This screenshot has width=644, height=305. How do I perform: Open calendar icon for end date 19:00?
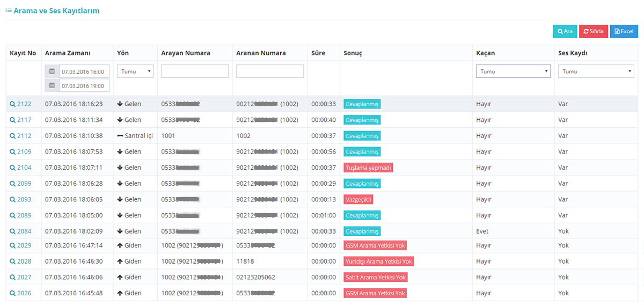(x=52, y=85)
